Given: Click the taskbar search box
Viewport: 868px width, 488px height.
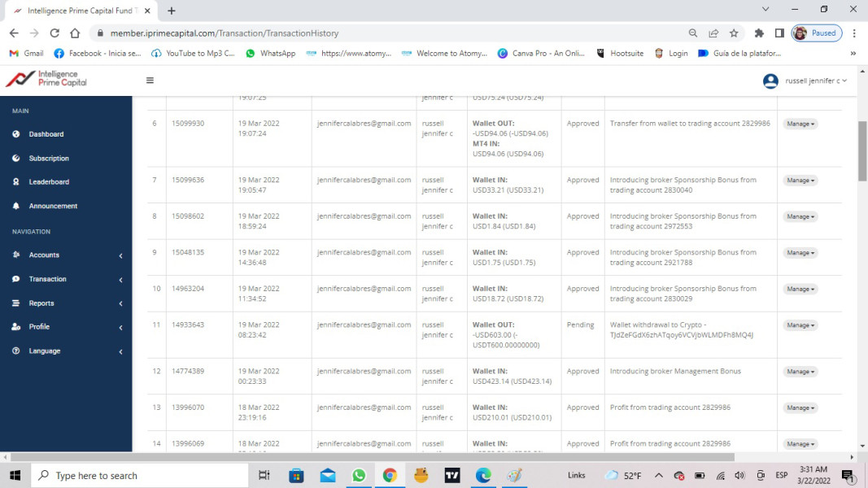Looking at the screenshot, I should coord(139,475).
